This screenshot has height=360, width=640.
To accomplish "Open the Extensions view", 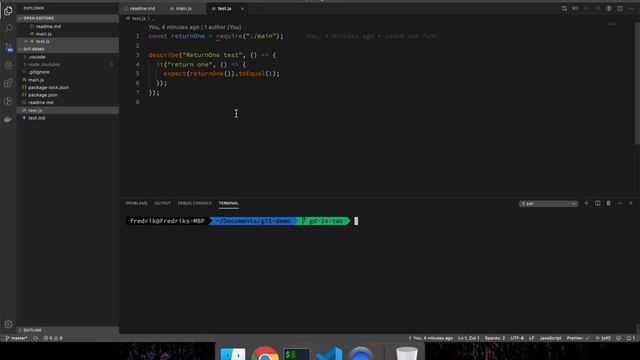I will tap(8, 83).
